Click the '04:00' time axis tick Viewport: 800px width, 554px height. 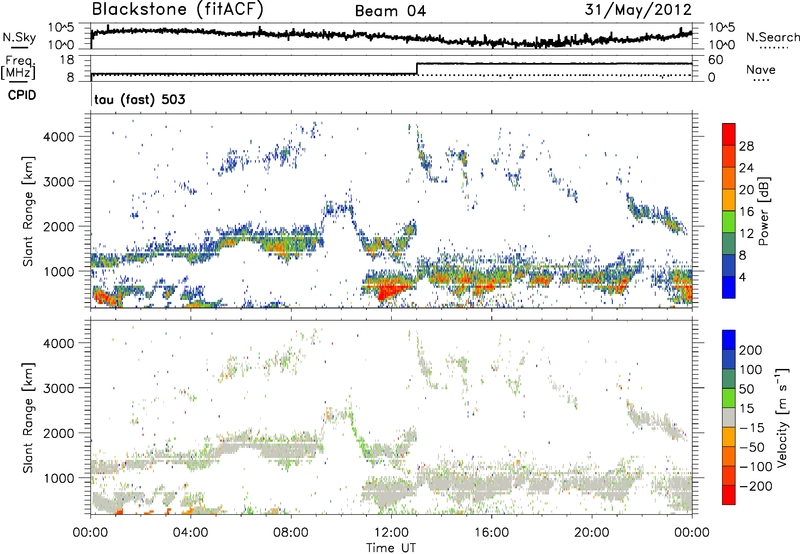[x=191, y=533]
